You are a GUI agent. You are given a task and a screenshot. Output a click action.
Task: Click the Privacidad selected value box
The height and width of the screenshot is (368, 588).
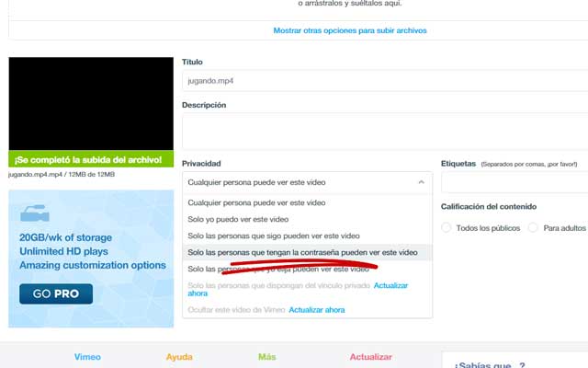point(307,182)
